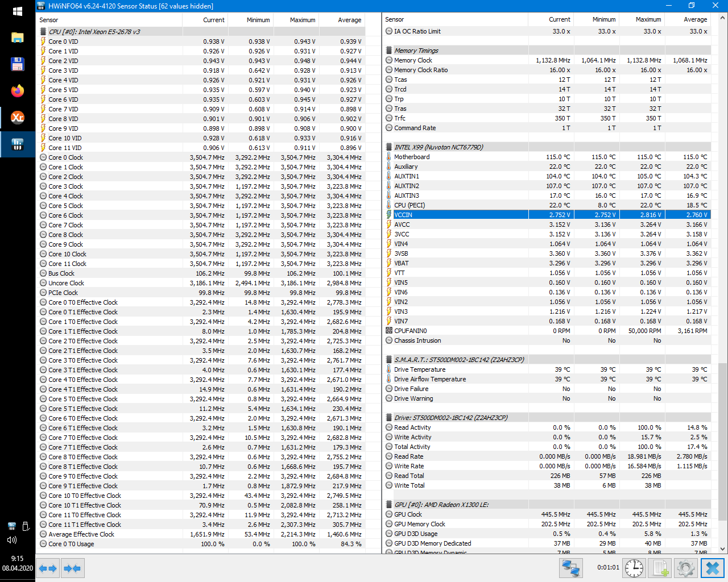Click the circle icon beside Chassis Intrusion

[389, 340]
